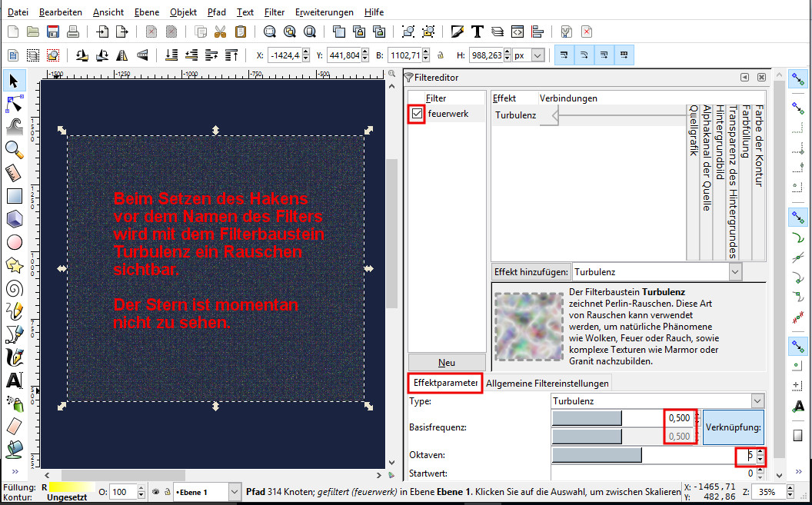Select the 3D Box tool

pos(14,219)
